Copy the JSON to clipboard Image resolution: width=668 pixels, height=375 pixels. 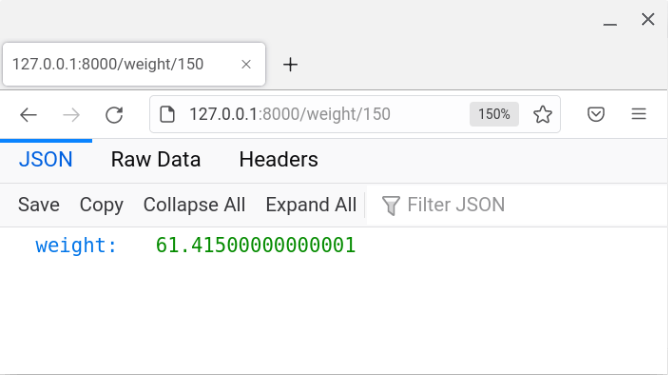pos(101,205)
